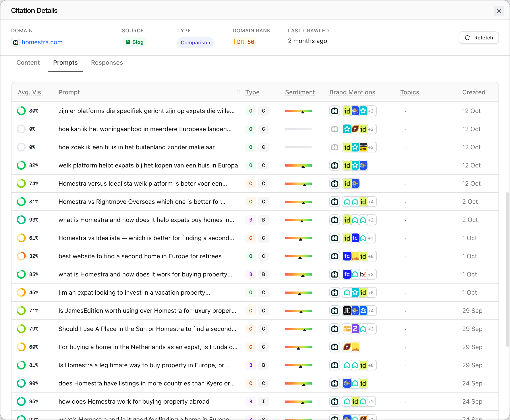Click the Sentiment column header
This screenshot has height=420, width=510.
click(x=300, y=92)
